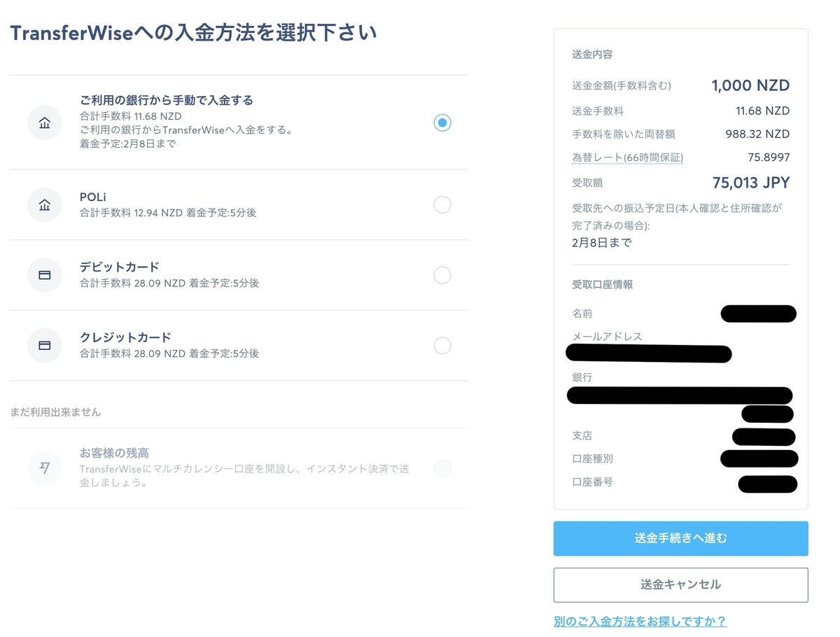The height and width of the screenshot is (637, 840).
Task: Click the メールアドレス label
Action: 607,337
